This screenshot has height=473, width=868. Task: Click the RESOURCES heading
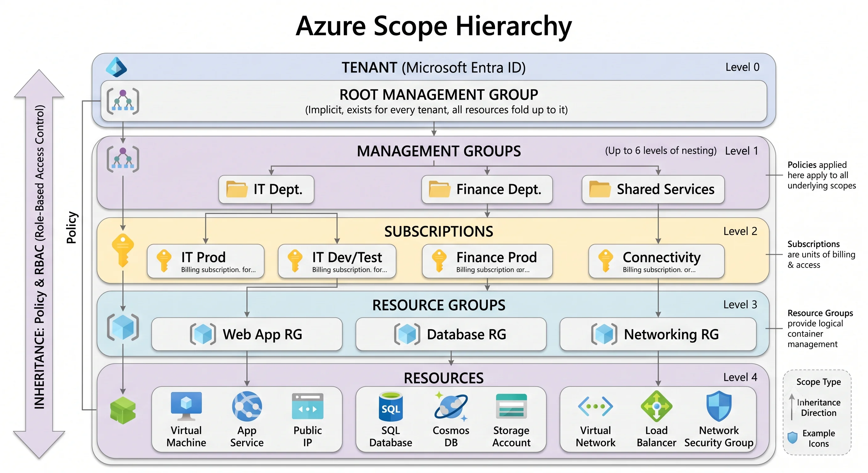coord(444,378)
